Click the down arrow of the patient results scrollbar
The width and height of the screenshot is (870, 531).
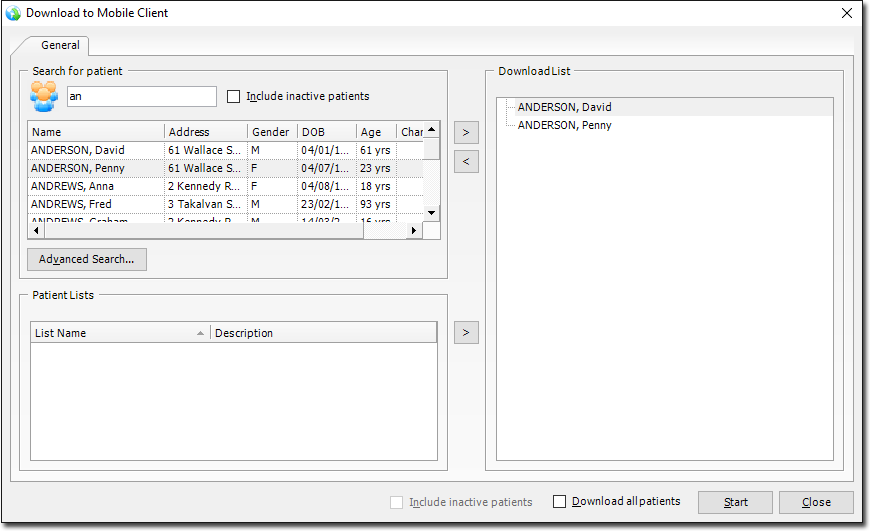432,213
